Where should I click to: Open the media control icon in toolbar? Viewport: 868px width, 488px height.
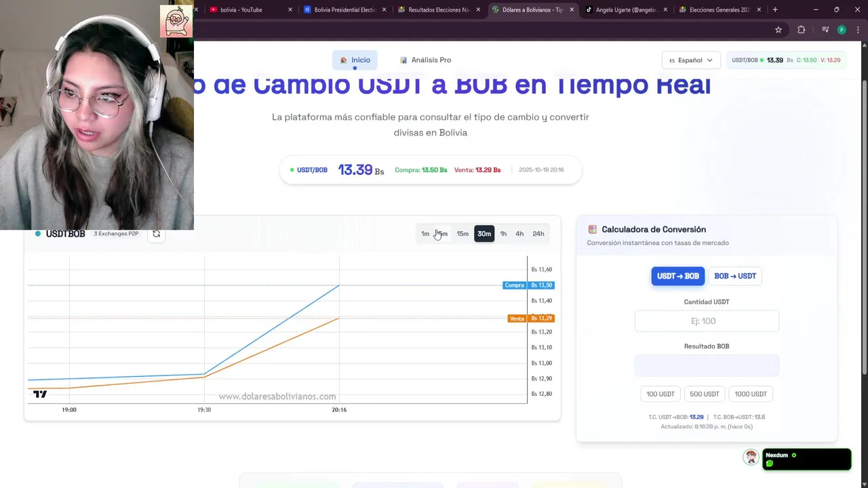click(825, 30)
